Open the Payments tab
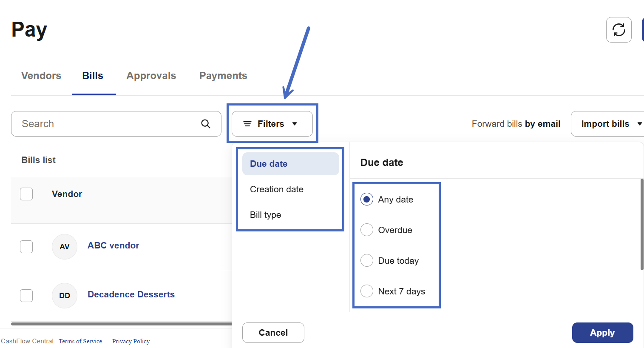This screenshot has height=348, width=644. 223,76
